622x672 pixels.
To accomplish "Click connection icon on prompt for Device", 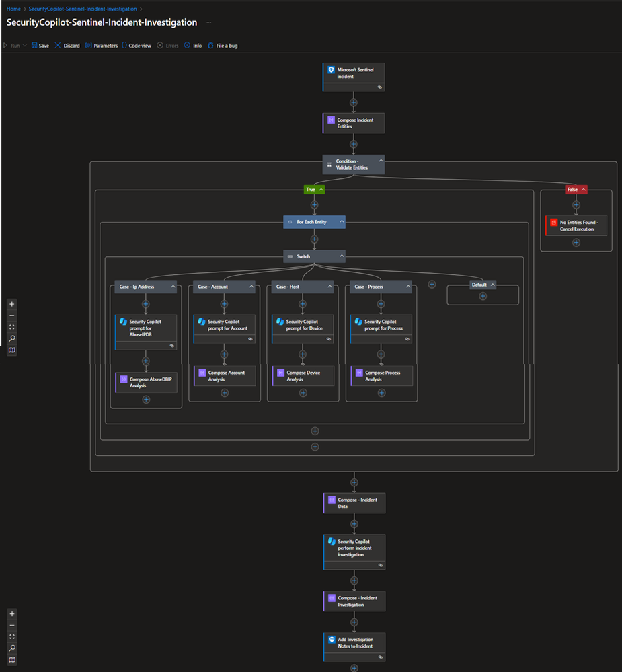I will tap(329, 338).
